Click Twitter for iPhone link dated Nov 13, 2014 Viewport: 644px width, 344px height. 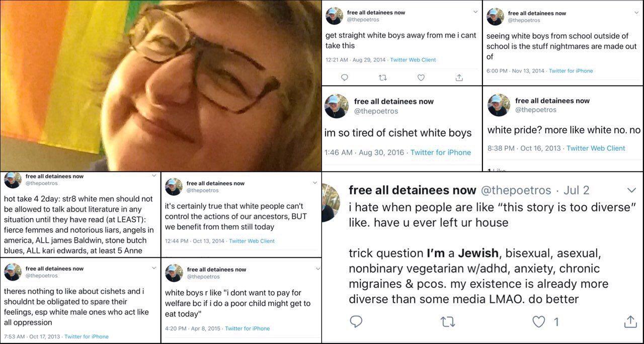[571, 71]
